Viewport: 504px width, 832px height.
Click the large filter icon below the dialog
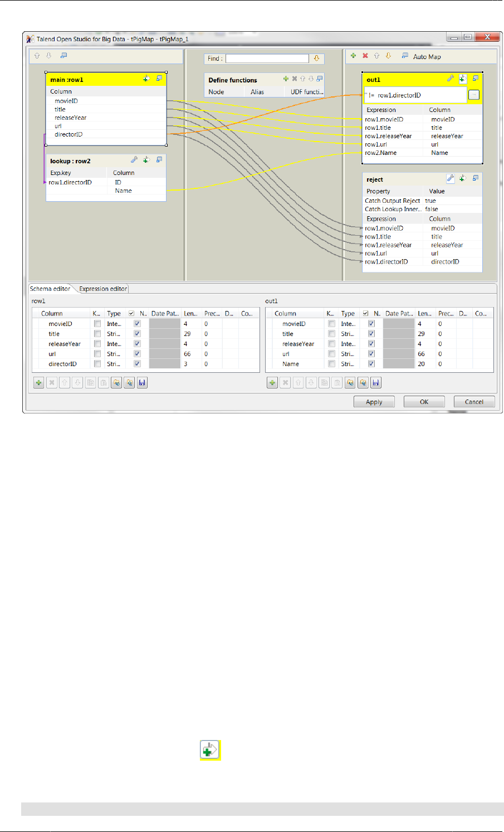click(x=211, y=750)
